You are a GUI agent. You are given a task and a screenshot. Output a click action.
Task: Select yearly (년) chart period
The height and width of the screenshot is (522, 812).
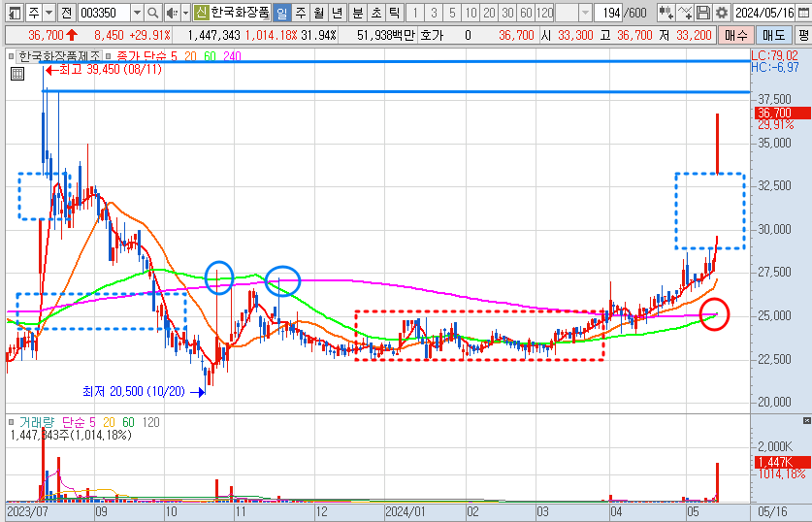[338, 13]
